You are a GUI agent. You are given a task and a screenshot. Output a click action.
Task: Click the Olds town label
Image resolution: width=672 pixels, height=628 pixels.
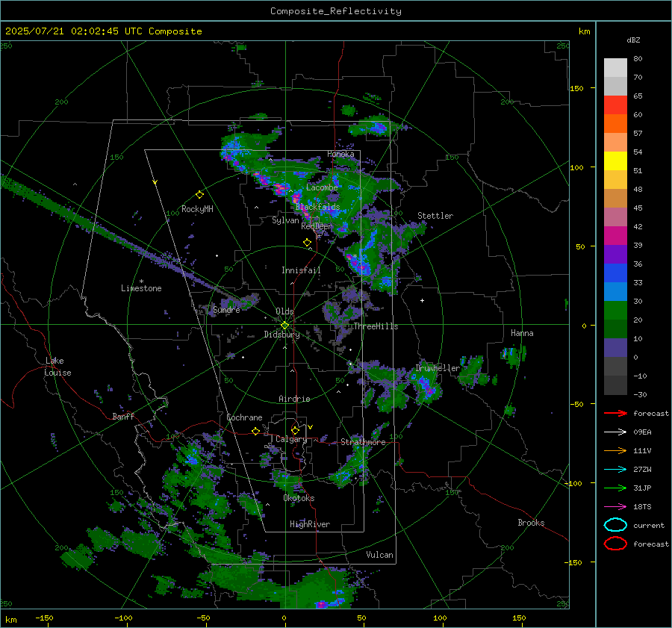pos(284,311)
